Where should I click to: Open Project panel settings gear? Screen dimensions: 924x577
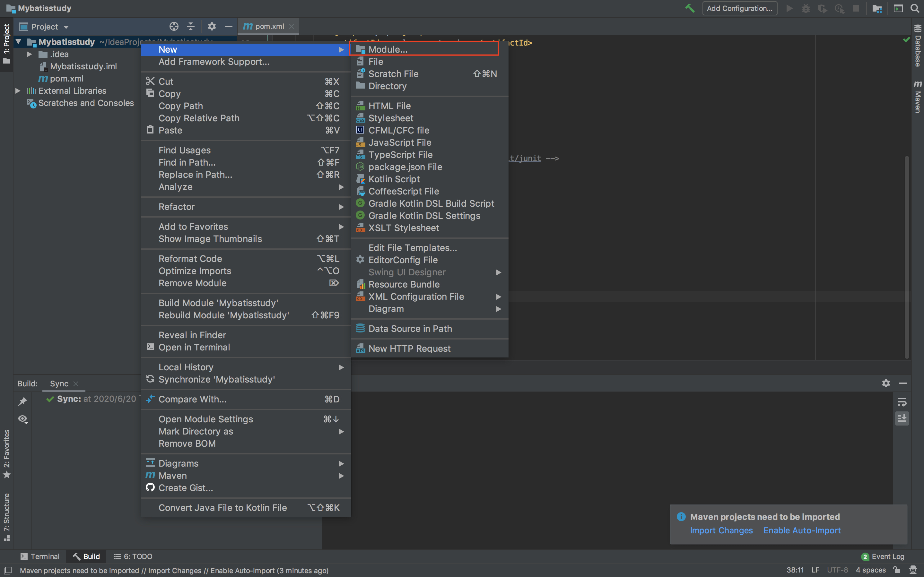point(212,26)
